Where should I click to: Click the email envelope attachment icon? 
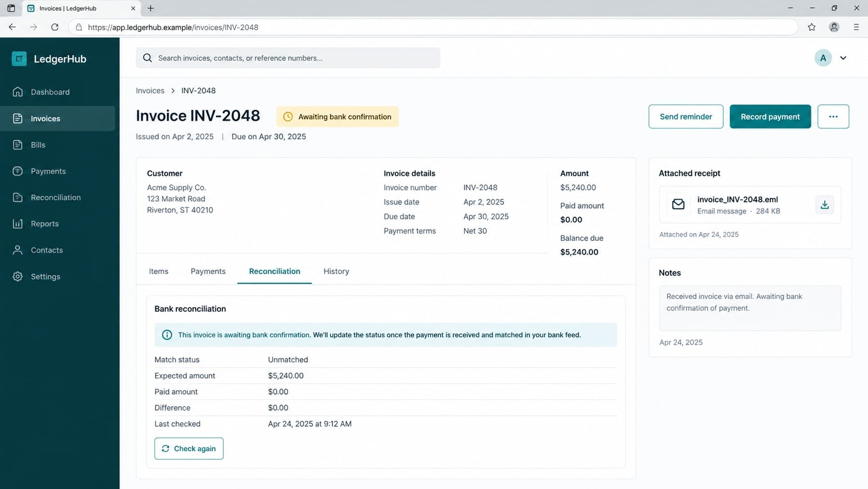coord(678,205)
